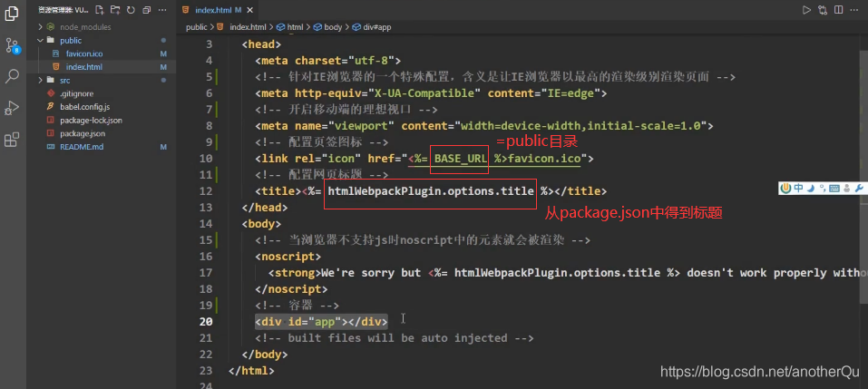Toggle punctuation mode in IME toolbar
868x389 pixels.
[x=823, y=188]
